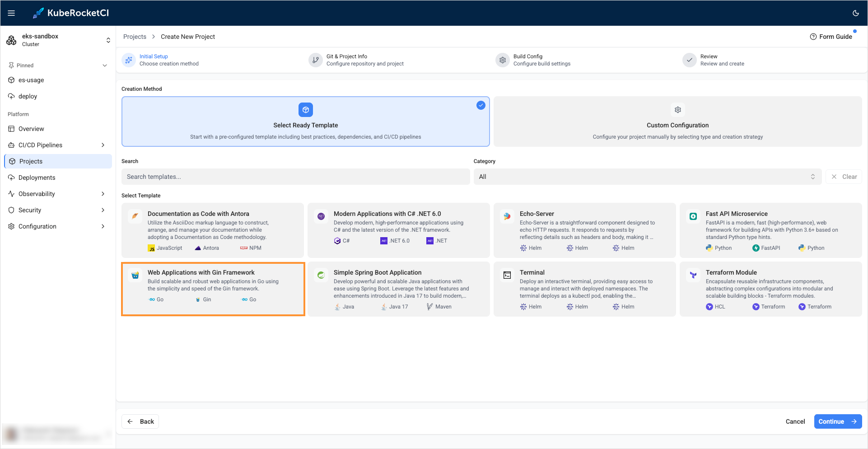Viewport: 868px width, 449px height.
Task: Click the Security shield icon in sidebar
Action: 11,210
